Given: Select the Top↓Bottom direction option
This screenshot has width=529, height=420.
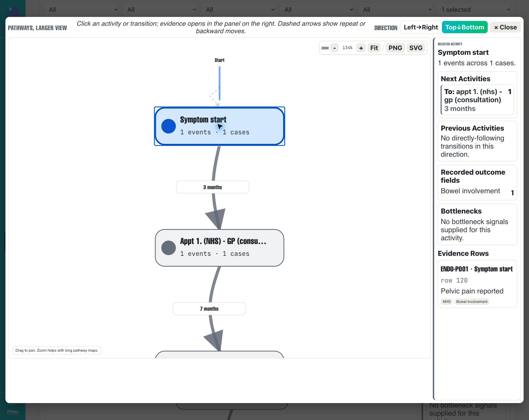Looking at the screenshot, I should 465,27.
